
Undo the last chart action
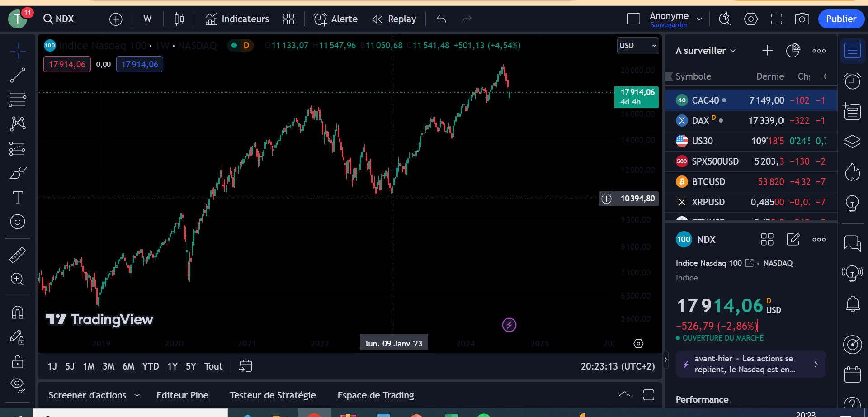pyautogui.click(x=441, y=19)
